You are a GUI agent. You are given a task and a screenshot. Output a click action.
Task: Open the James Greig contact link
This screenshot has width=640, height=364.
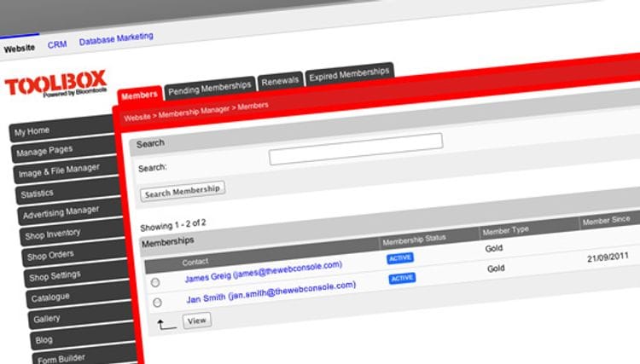point(264,271)
